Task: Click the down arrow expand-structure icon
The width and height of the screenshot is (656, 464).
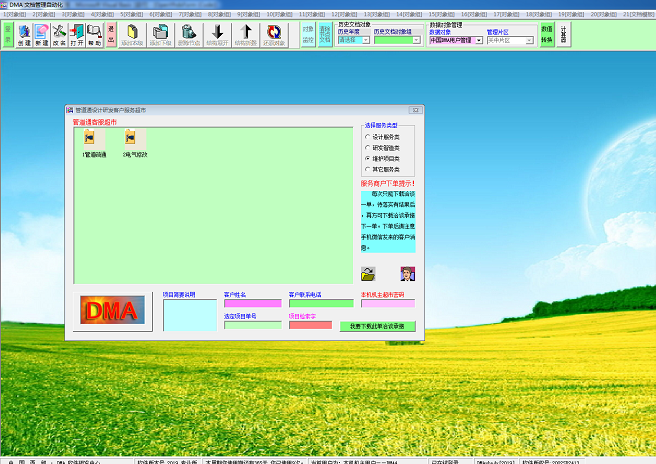Action: [218, 35]
